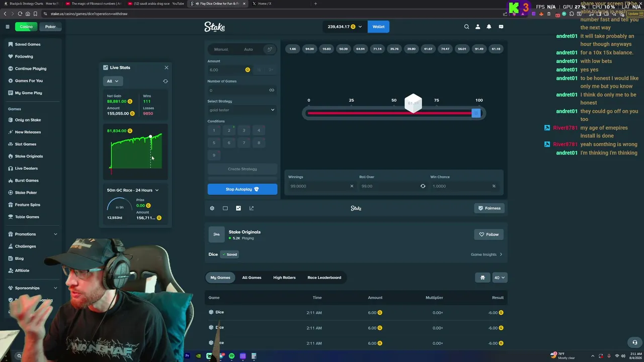The width and height of the screenshot is (644, 362).
Task: Open Game Insights
Action: [x=487, y=254]
